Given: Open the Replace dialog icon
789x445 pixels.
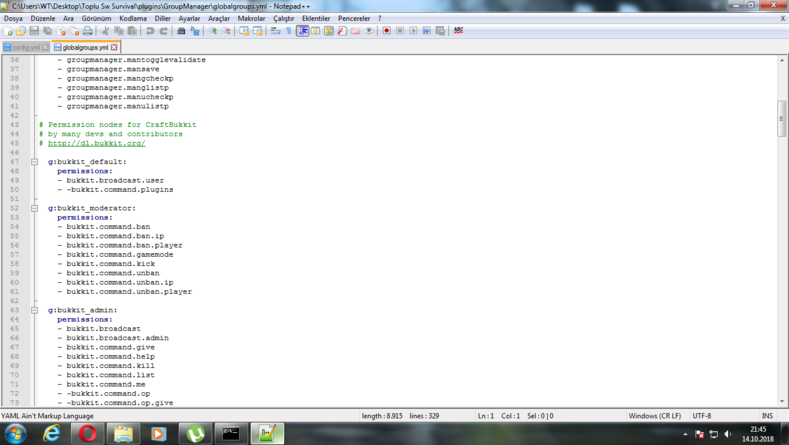Looking at the screenshot, I should pos(195,31).
